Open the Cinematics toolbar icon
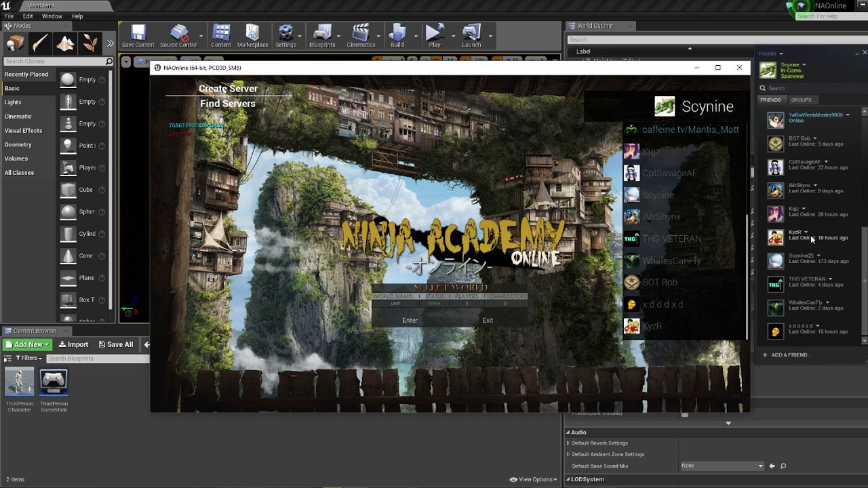 pyautogui.click(x=360, y=33)
